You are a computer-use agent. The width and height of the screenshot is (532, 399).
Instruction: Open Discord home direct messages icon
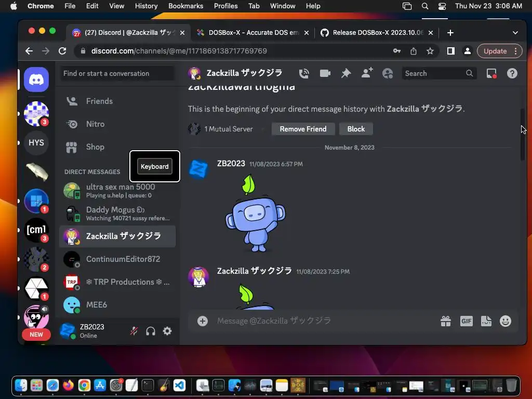[x=36, y=79]
